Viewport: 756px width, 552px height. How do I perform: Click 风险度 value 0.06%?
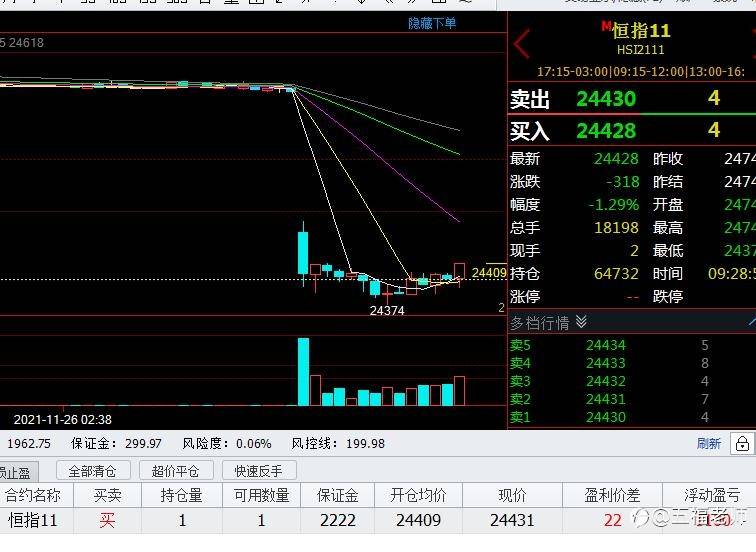pyautogui.click(x=254, y=444)
